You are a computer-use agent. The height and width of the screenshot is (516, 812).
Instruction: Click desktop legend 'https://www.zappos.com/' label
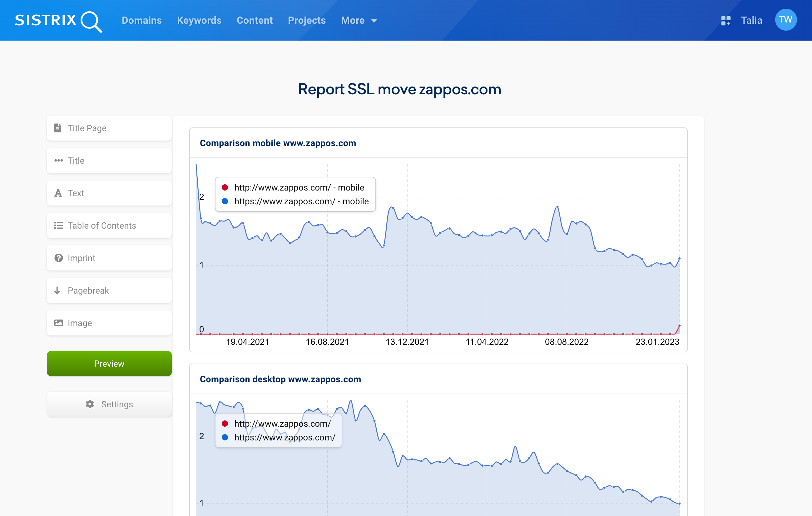[285, 437]
